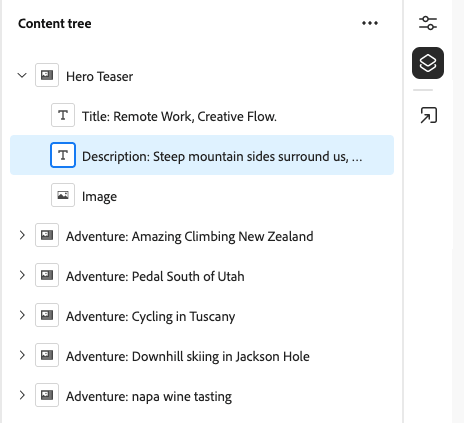Click the picture icon beside Image row
The image size is (464, 423).
tap(63, 195)
